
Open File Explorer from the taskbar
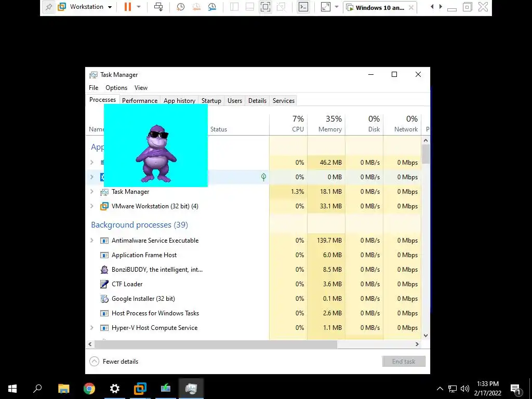click(63, 389)
